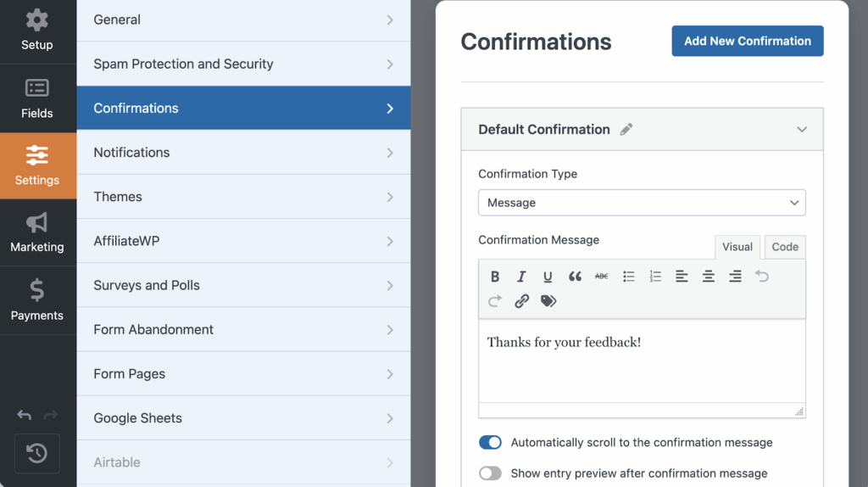Viewport: 868px width, 487px height.
Task: Switch to the Visual editor tab
Action: pyautogui.click(x=737, y=247)
